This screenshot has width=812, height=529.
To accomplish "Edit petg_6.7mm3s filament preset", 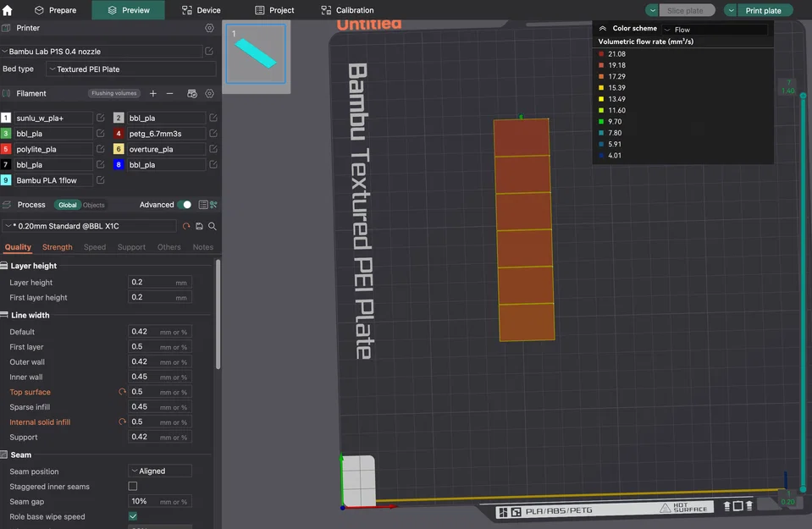I will click(x=213, y=134).
